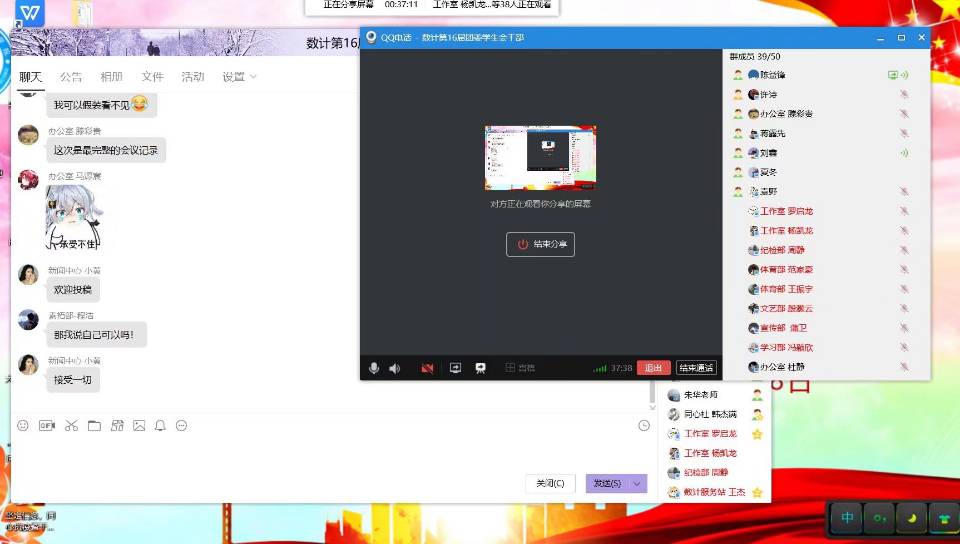Image resolution: width=960 pixels, height=544 pixels.
Task: Select the scissors screenshot tool
Action: point(71,425)
